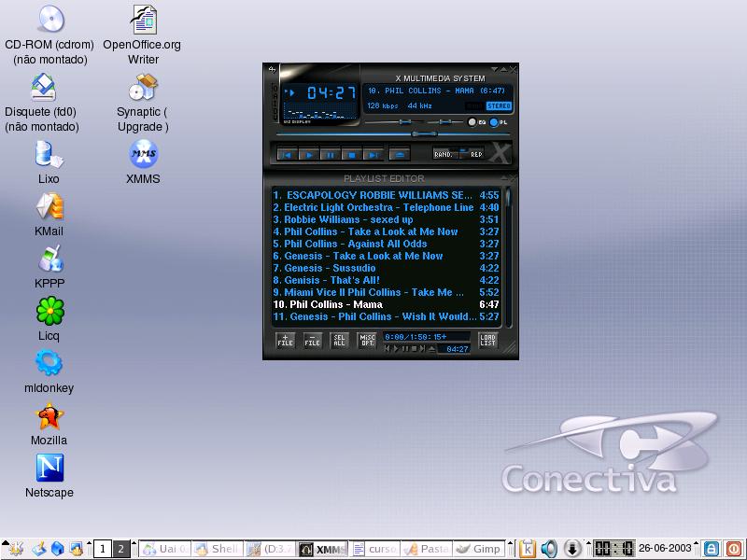747x560 pixels.
Task: Skip to next track in XMMS
Action: [x=373, y=154]
